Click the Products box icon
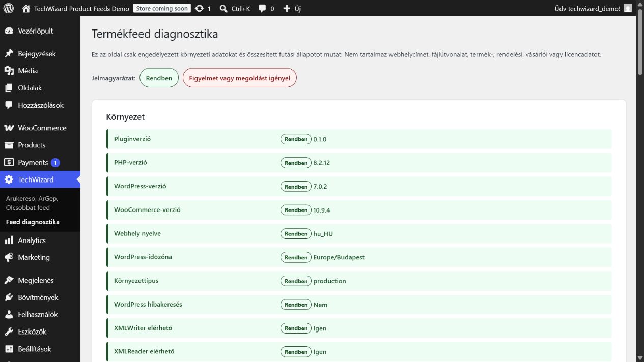 coord(9,145)
